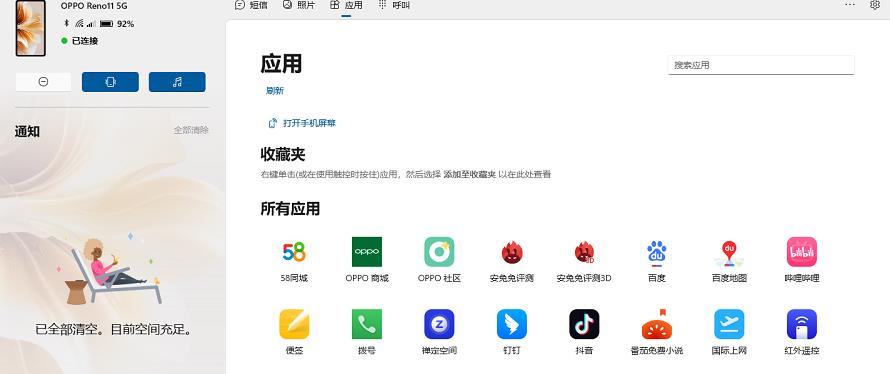The width and height of the screenshot is (890, 374).
Task: Open the settings gear icon
Action: coord(875,5)
